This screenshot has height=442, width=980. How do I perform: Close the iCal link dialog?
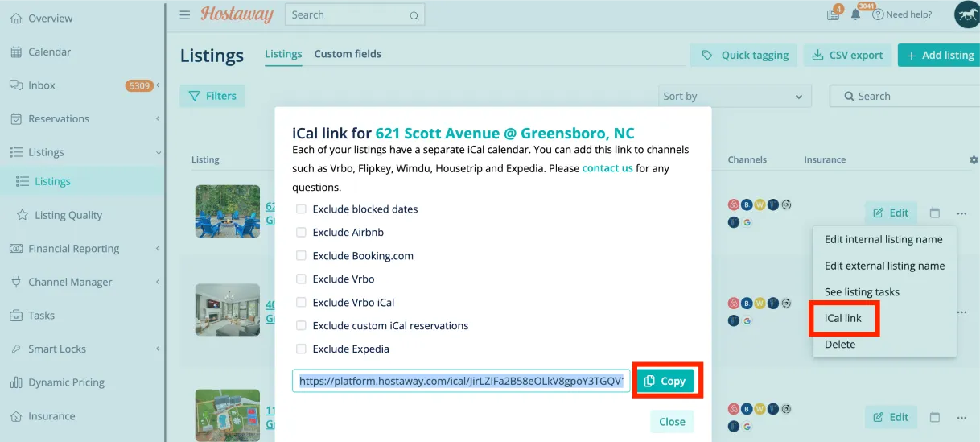click(672, 421)
